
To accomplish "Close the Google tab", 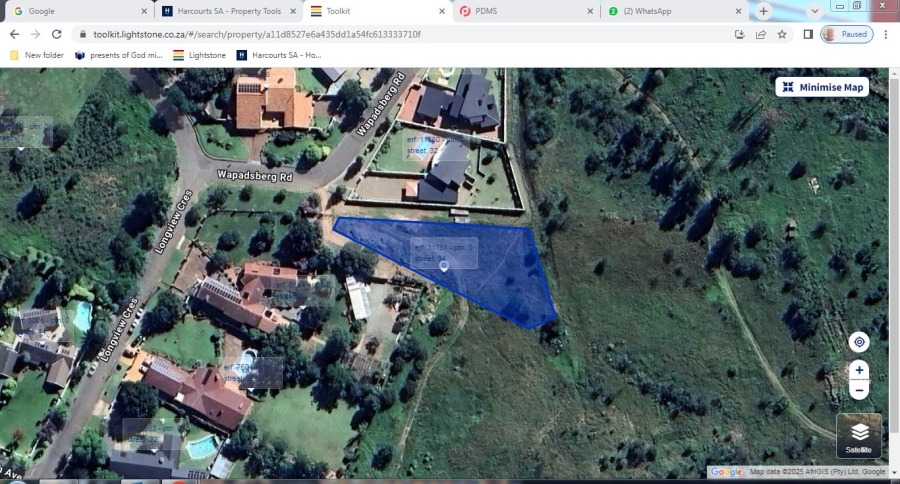I will coord(144,11).
